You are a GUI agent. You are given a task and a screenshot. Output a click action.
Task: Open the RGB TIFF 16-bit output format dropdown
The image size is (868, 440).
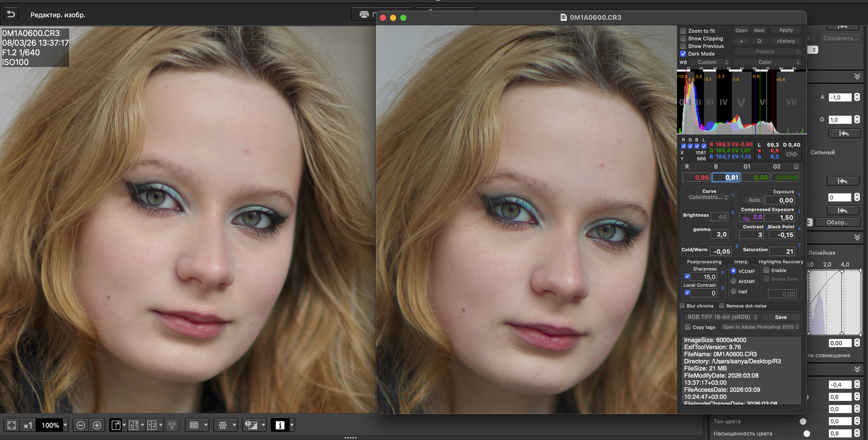[x=722, y=317]
